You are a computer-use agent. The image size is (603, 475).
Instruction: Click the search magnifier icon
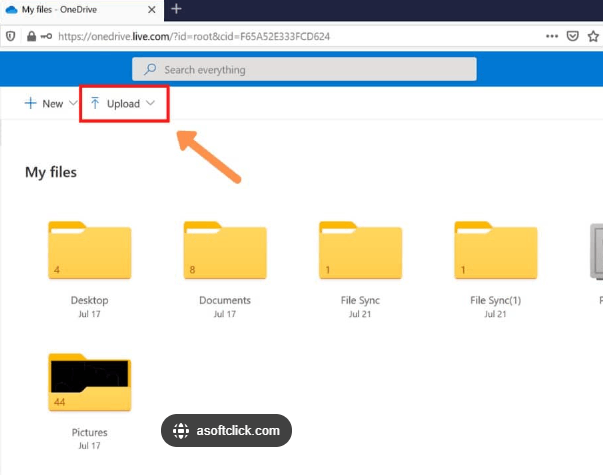point(150,69)
